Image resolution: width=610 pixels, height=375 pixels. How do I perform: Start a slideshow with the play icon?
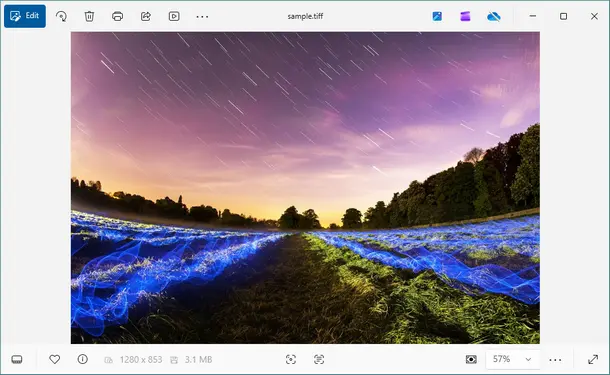click(174, 16)
